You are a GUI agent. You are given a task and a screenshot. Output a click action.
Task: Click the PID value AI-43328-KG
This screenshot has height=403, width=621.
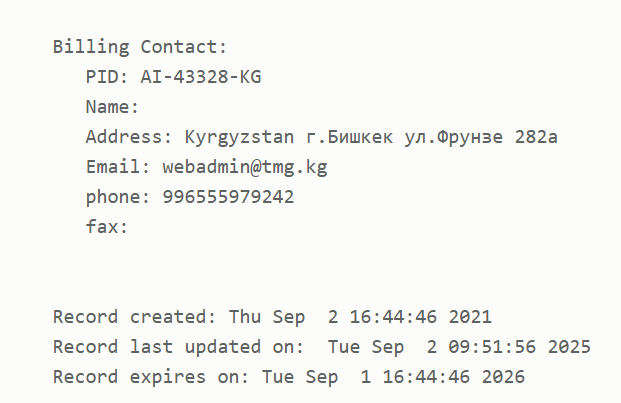pyautogui.click(x=200, y=76)
